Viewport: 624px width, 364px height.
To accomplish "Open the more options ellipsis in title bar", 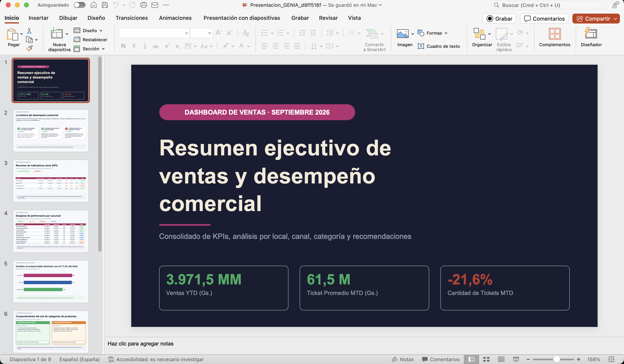I will click(166, 5).
